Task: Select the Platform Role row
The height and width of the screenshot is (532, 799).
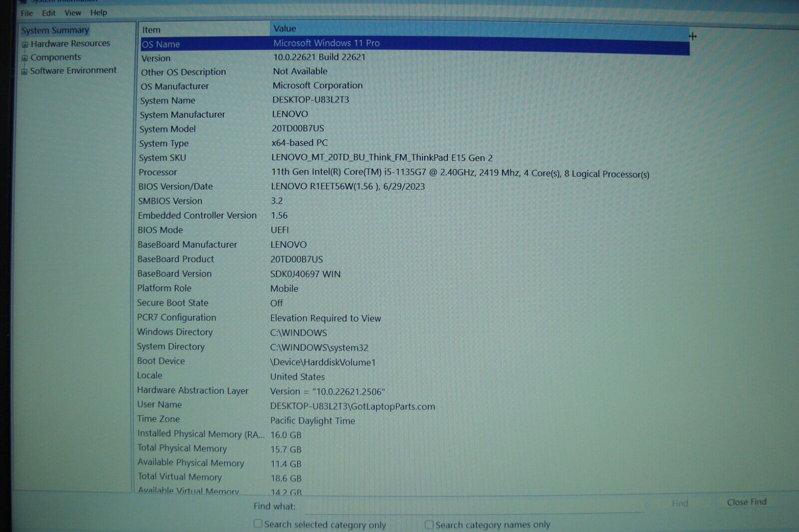Action: [x=414, y=288]
